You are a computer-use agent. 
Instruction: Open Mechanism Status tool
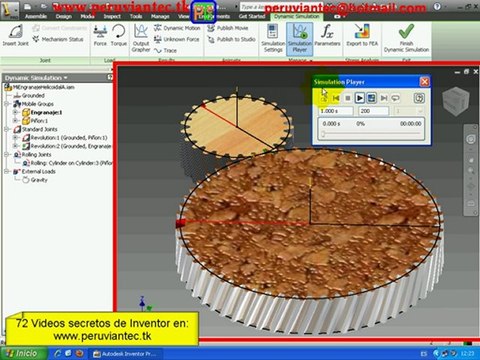58,39
